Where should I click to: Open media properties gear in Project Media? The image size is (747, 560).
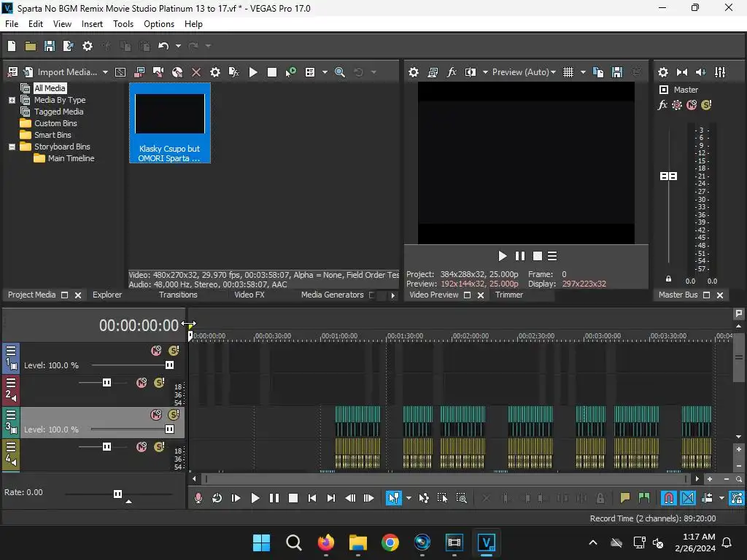click(215, 72)
